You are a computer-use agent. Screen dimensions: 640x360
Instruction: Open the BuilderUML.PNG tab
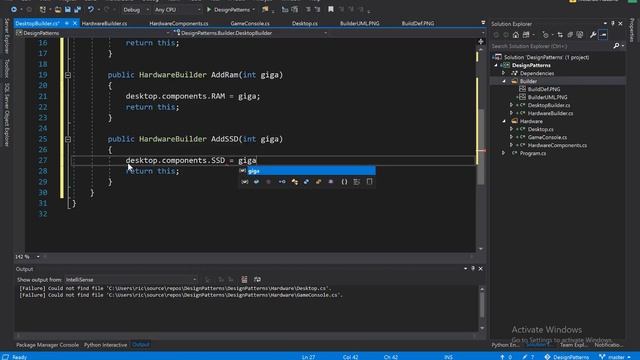click(360, 23)
